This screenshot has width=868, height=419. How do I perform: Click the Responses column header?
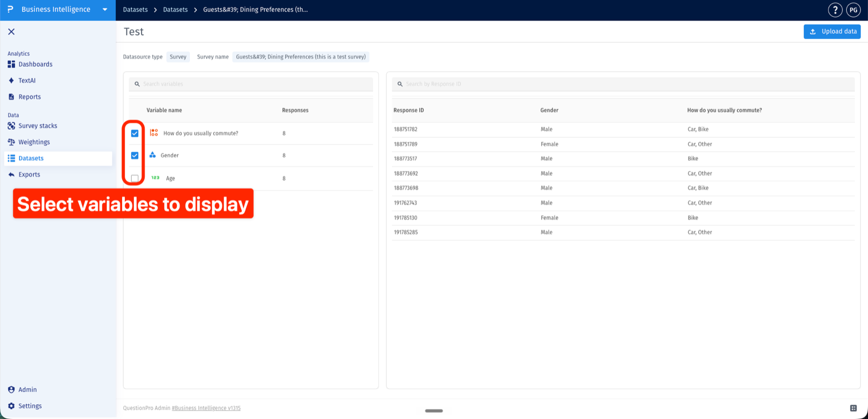(295, 110)
